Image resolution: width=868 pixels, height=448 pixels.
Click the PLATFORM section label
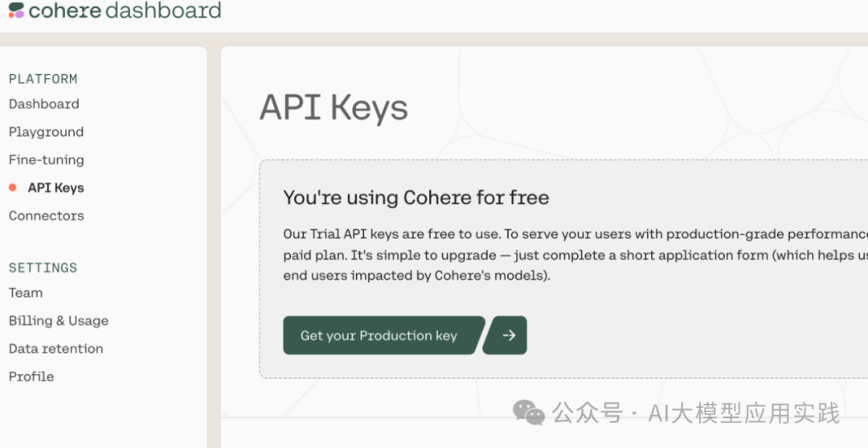43,79
